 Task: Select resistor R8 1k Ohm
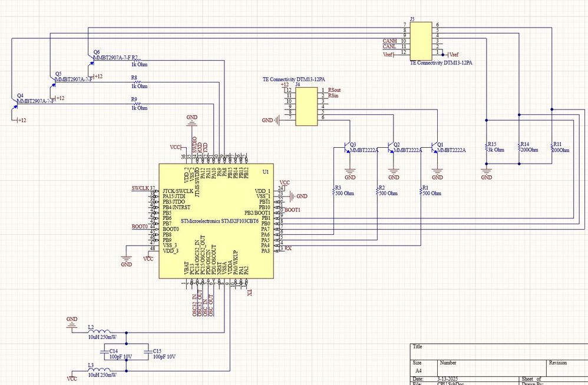(x=137, y=82)
